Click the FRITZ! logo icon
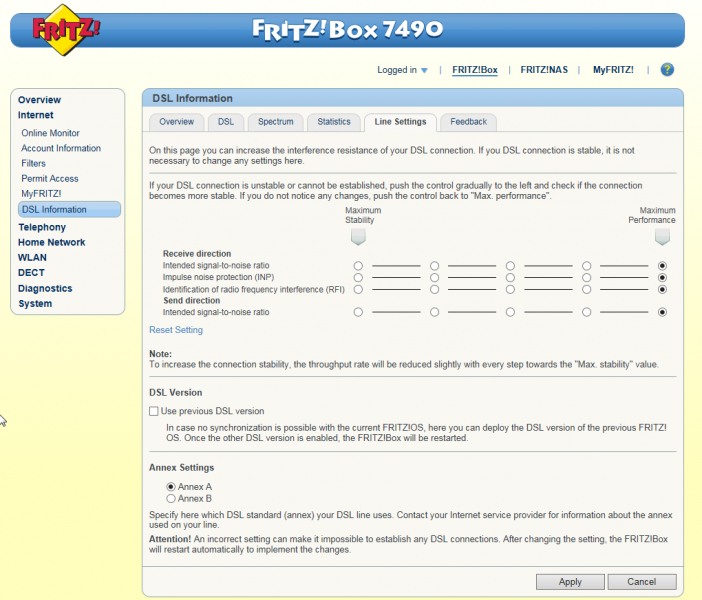This screenshot has height=600, width=702. [67, 29]
